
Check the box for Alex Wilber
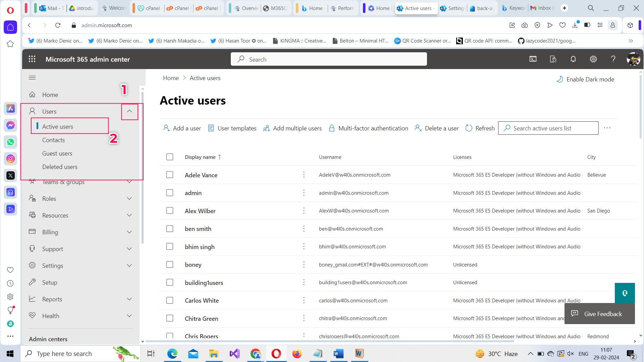point(170,211)
